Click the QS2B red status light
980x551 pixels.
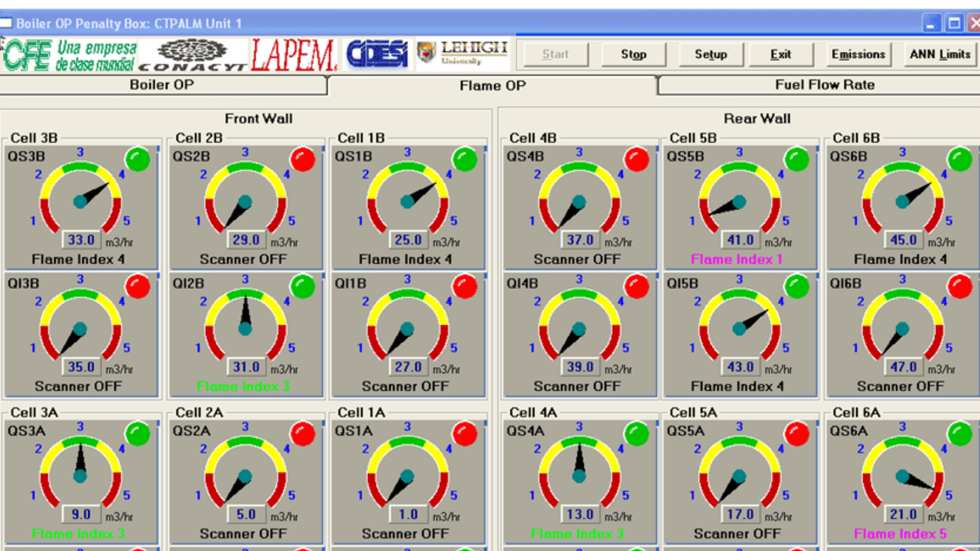tap(303, 159)
